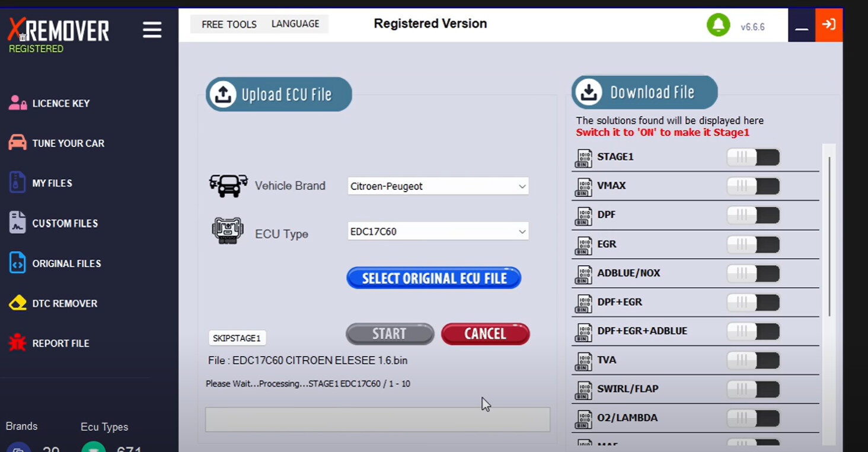Open Tune Your Car section
Image resolution: width=868 pixels, height=452 pixels.
click(x=56, y=143)
